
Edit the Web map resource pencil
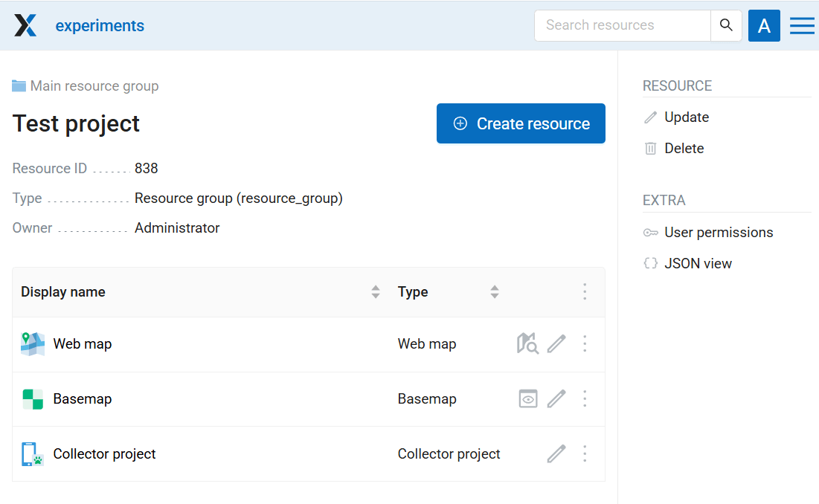[x=556, y=343]
